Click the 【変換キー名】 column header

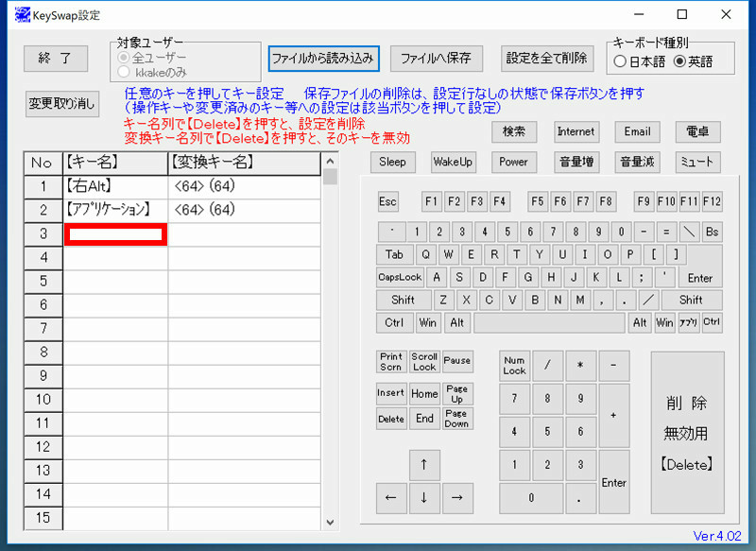coord(245,163)
